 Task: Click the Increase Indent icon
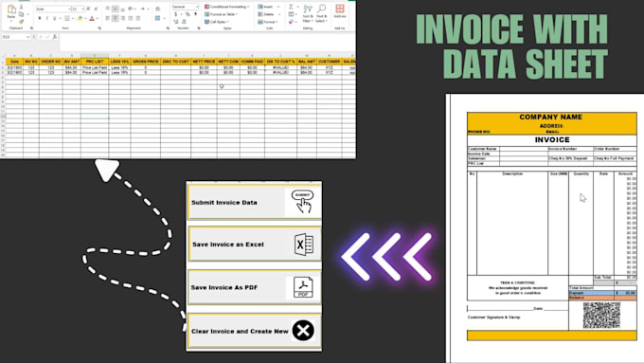(x=138, y=18)
